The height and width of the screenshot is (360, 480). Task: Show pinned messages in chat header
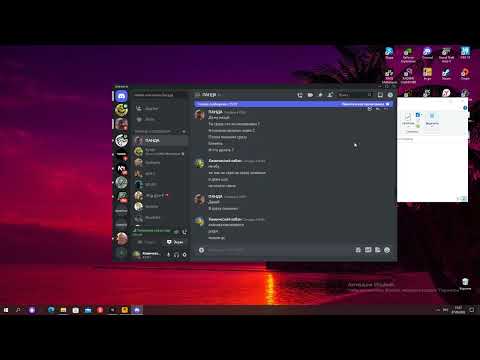pyautogui.click(x=320, y=95)
